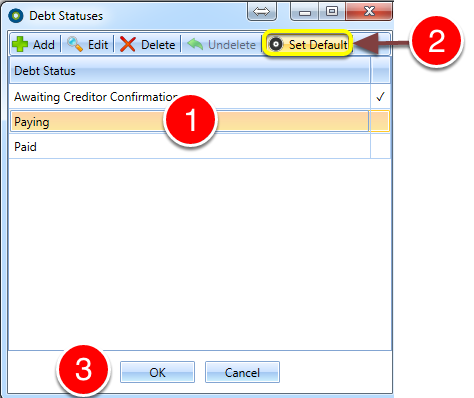
Task: Click the Add label in toolbar
Action: [x=44, y=45]
